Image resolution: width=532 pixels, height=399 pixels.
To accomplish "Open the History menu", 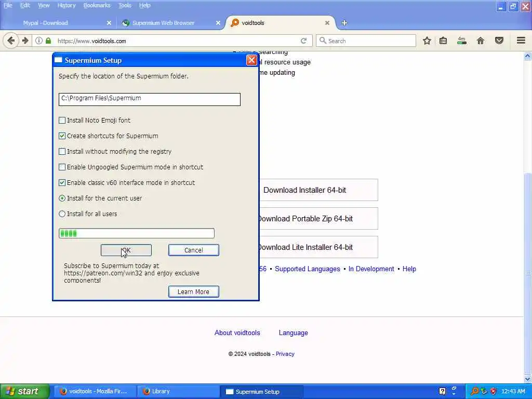I will [x=66, y=5].
